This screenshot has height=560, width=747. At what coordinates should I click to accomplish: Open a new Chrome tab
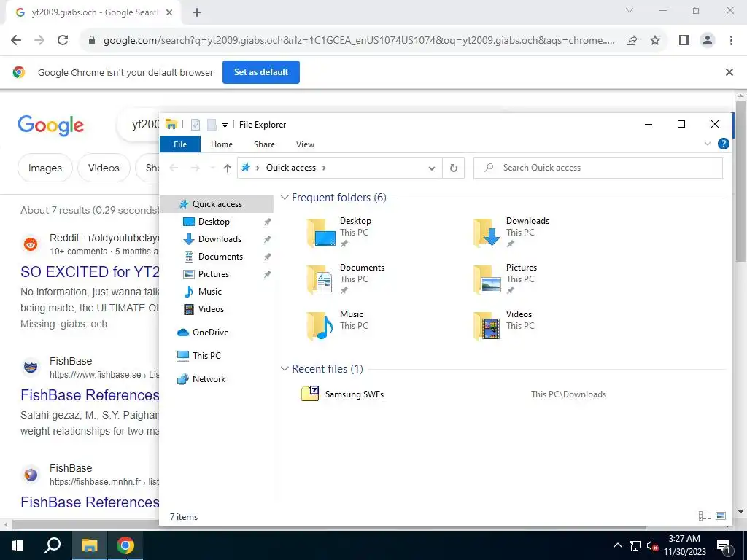click(x=197, y=13)
